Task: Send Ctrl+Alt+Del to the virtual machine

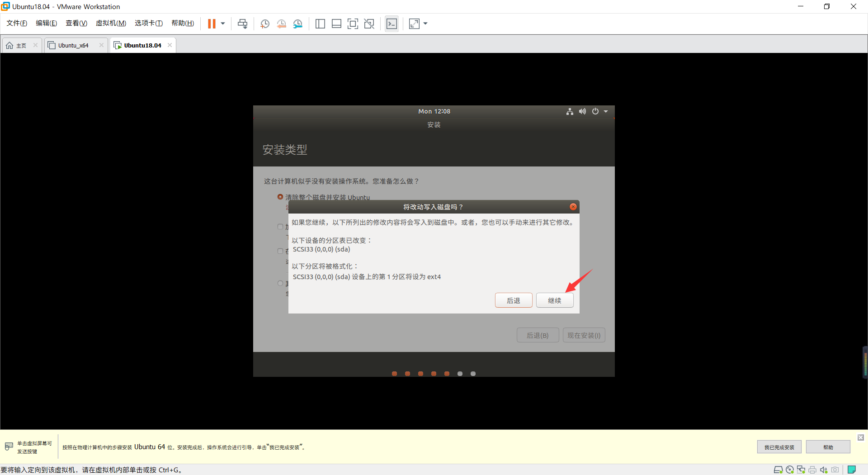Action: coord(243,24)
